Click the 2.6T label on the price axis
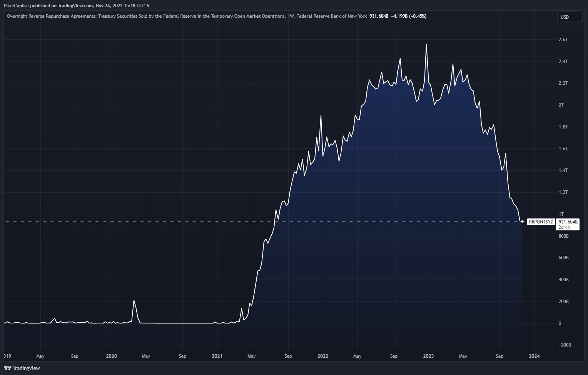This screenshot has height=375, width=588. (x=563, y=40)
